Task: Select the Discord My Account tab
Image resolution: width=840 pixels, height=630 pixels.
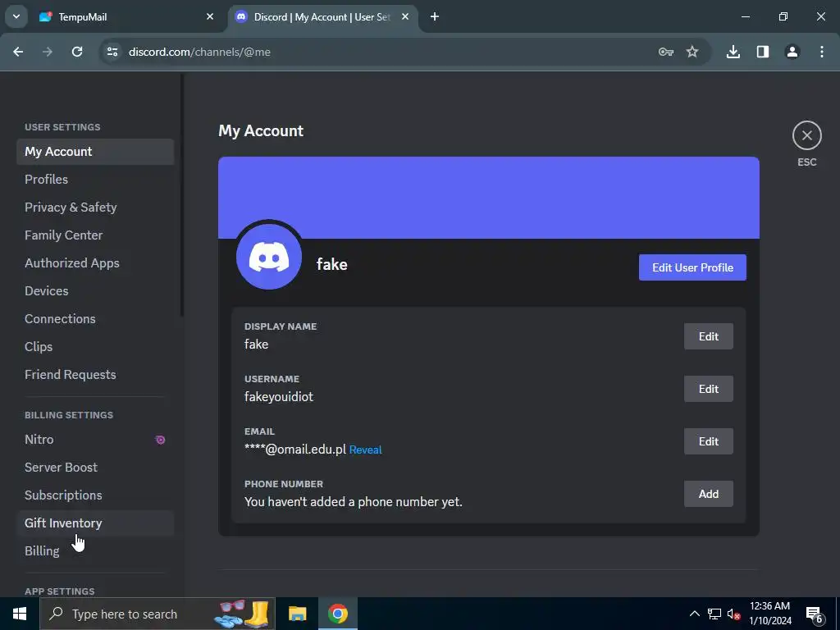Action: pos(323,17)
